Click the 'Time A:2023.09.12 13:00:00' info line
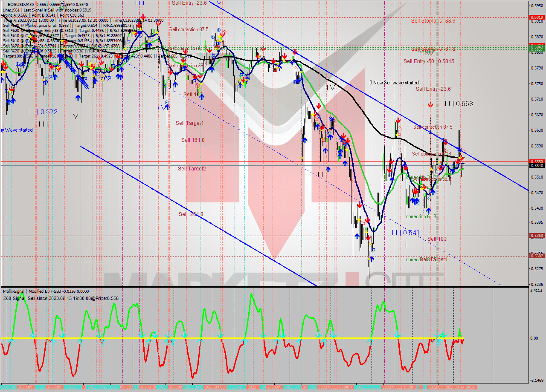The image size is (546, 392). point(29,20)
